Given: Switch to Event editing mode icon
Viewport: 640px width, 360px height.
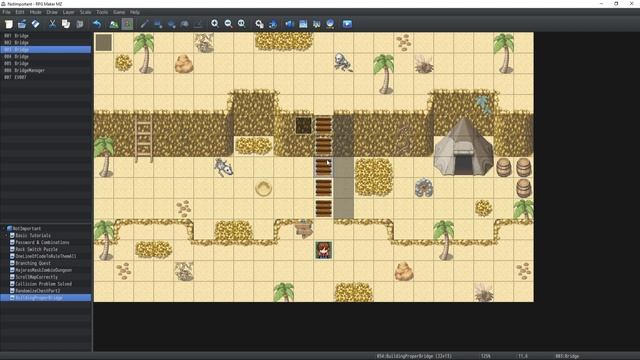Looking at the screenshot, I should [127, 24].
